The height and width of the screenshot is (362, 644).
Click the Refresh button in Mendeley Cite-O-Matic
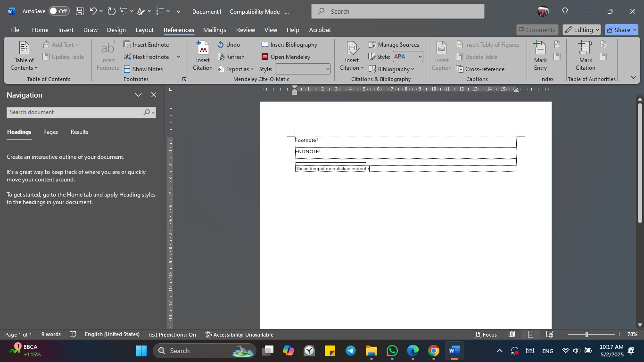pyautogui.click(x=231, y=57)
